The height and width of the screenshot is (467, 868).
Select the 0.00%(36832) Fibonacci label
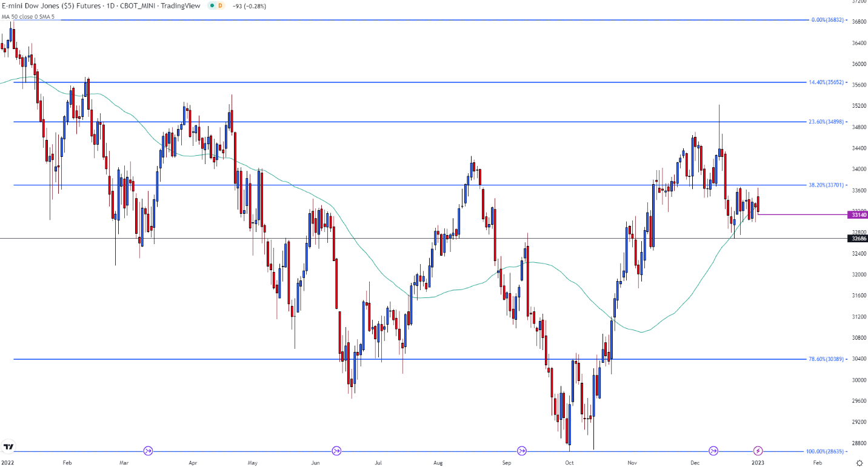pyautogui.click(x=827, y=20)
